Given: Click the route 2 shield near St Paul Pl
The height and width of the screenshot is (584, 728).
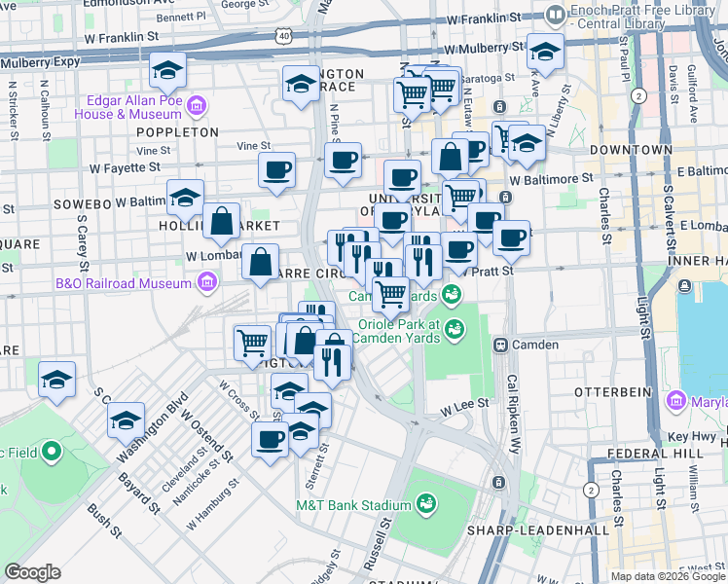Looking at the screenshot, I should (x=639, y=96).
